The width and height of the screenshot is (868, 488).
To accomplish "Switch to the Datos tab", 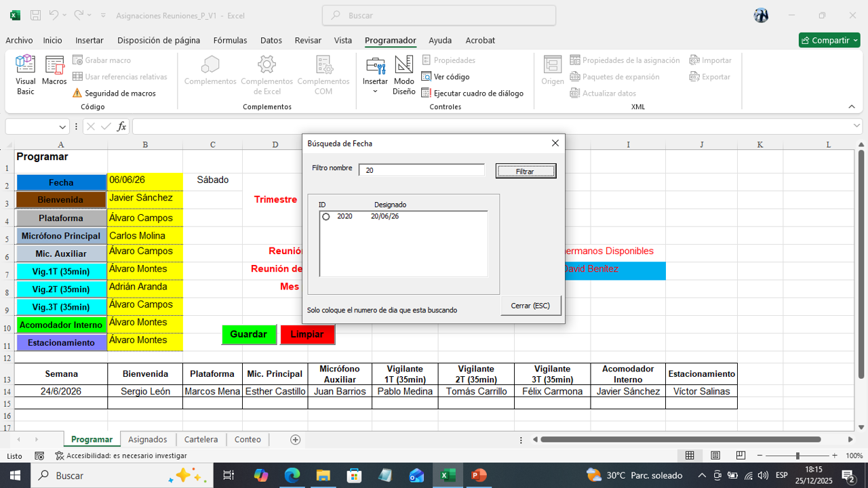I will click(271, 40).
